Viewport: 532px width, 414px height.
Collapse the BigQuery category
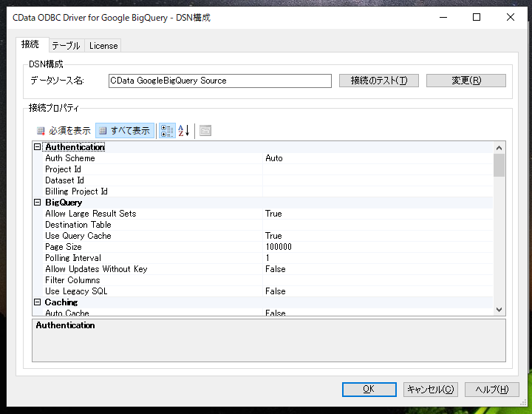[38, 203]
